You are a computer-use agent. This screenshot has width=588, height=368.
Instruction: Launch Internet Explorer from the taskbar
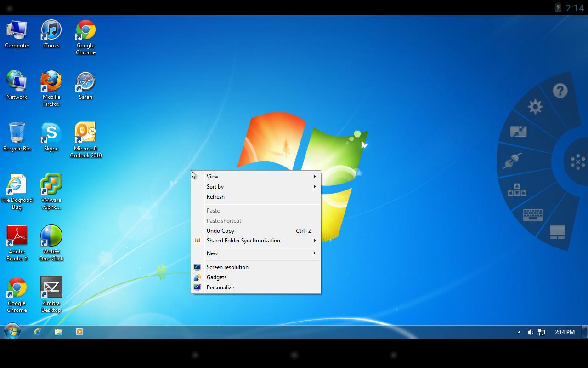point(37,332)
